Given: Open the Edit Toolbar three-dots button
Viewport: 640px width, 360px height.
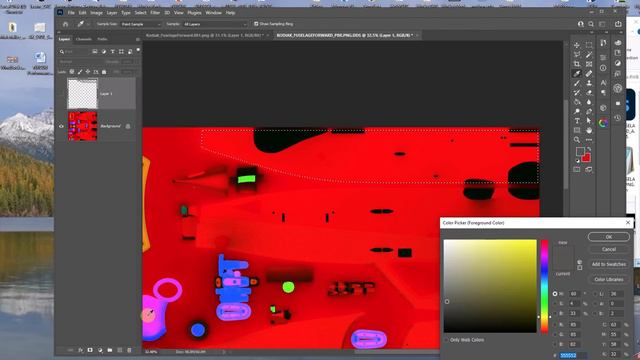Looking at the screenshot, I should click(x=589, y=140).
